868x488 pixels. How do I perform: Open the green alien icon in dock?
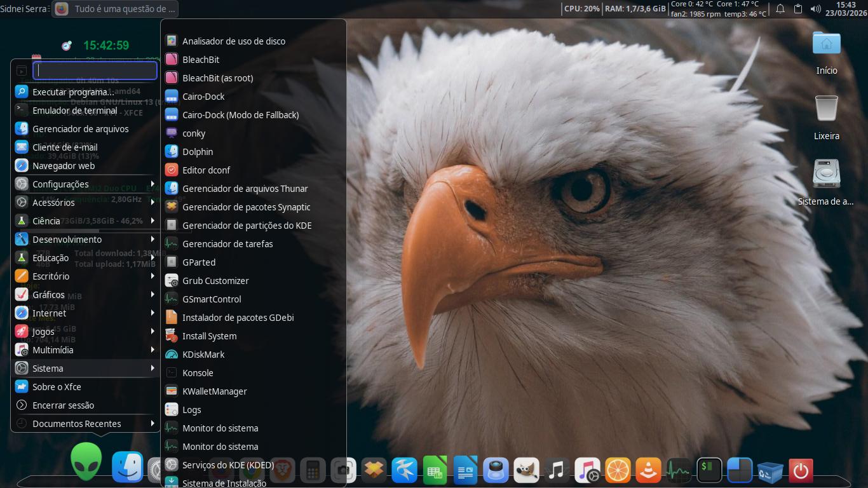[x=86, y=462]
